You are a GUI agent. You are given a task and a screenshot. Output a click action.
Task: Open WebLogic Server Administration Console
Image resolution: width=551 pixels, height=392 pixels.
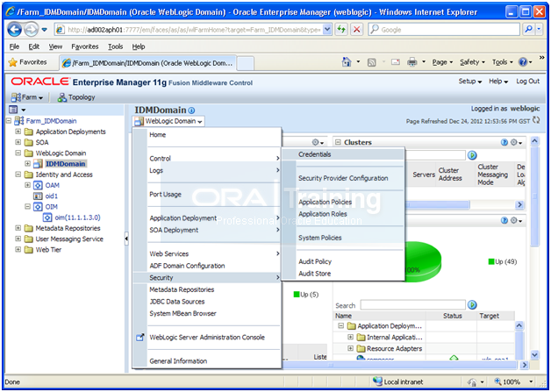coord(207,338)
